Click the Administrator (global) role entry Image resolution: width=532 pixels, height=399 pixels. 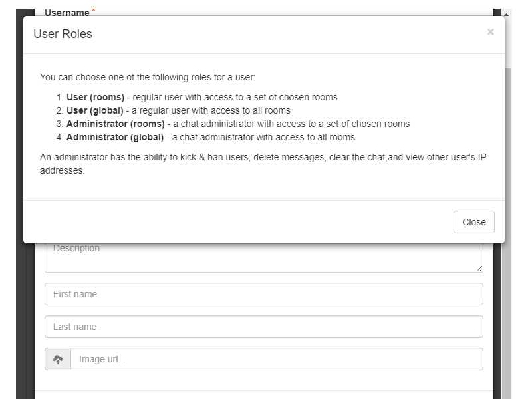pos(210,137)
